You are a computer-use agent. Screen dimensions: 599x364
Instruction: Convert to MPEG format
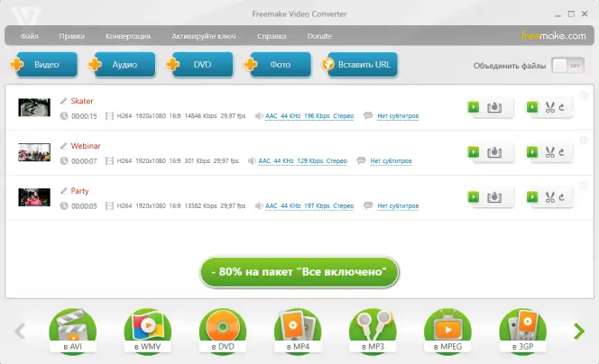pyautogui.click(x=447, y=332)
